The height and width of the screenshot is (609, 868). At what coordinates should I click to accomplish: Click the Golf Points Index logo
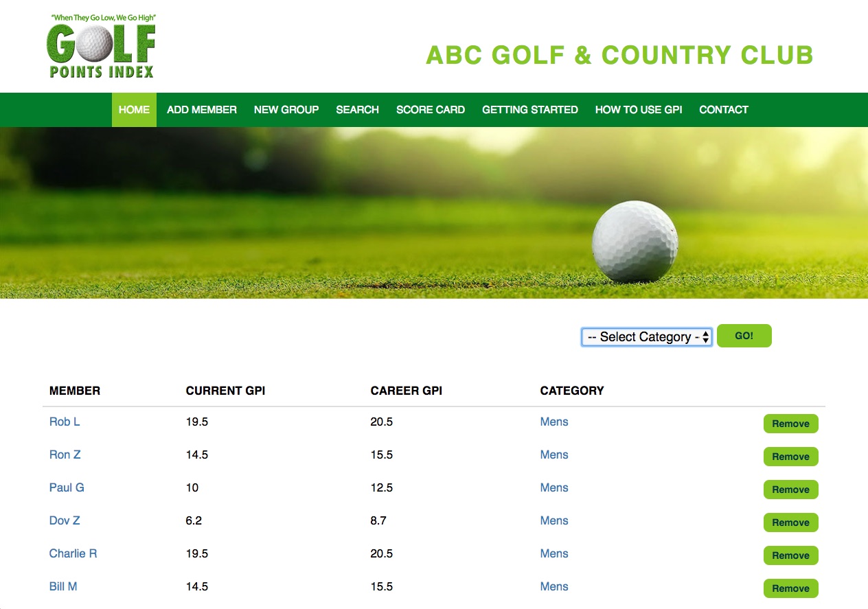100,46
